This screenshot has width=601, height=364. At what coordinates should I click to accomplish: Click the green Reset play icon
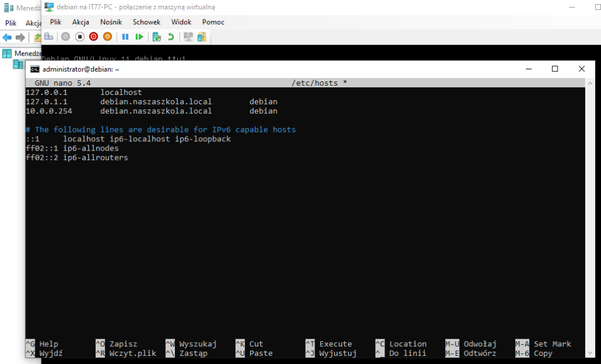click(139, 37)
